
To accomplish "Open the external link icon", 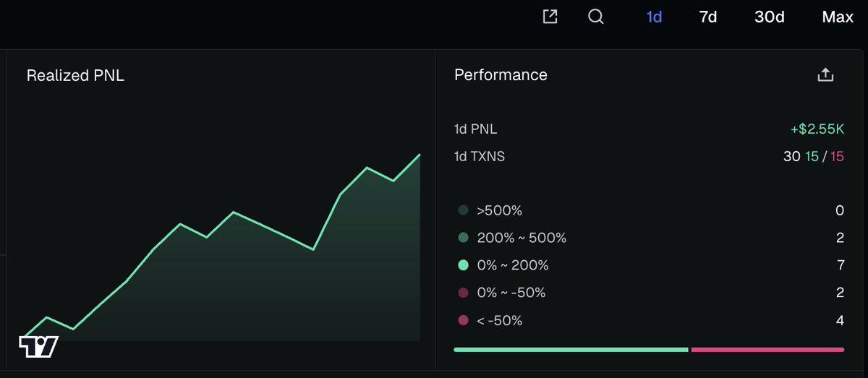I will [x=550, y=17].
